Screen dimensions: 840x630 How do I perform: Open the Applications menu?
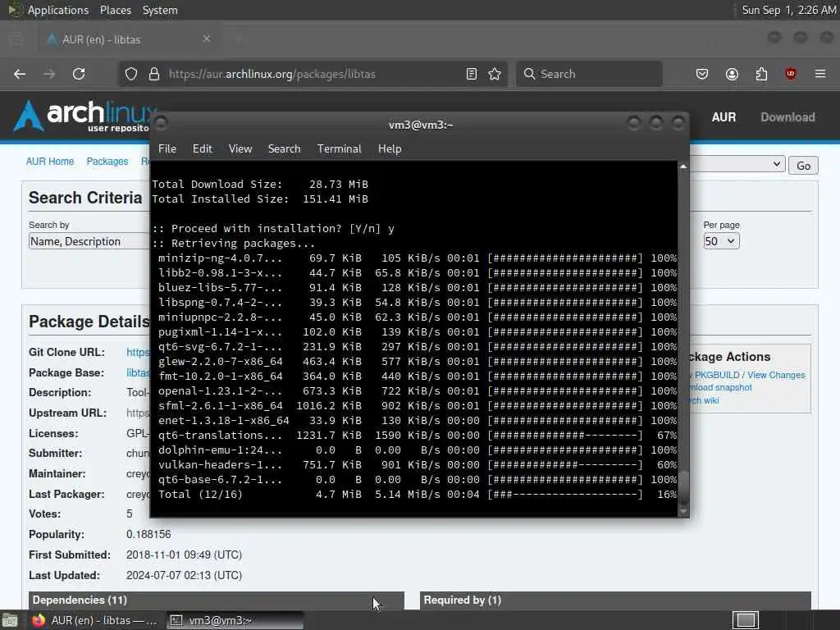pyautogui.click(x=58, y=10)
